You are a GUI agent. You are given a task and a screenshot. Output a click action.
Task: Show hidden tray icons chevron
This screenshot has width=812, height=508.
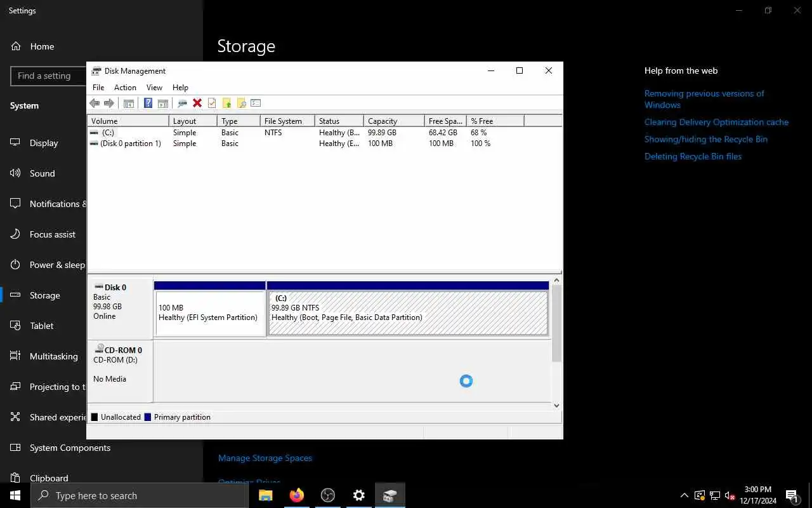coord(684,495)
